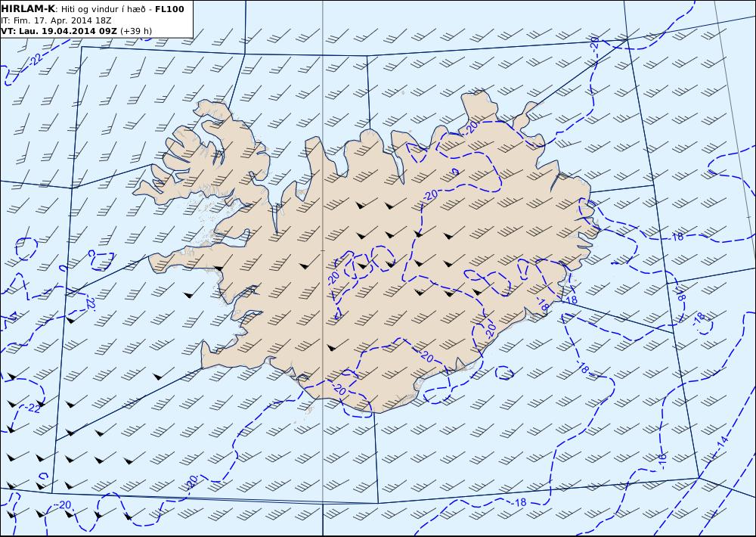Viewport: 756px width, 537px height.
Task: Click the line "VT: Lau. 19.04.2014 09Z (+39 h)"
Action: (76, 31)
